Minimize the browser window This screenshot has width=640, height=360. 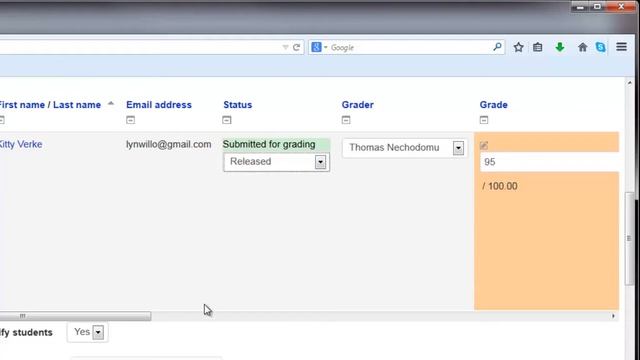[x=580, y=7]
